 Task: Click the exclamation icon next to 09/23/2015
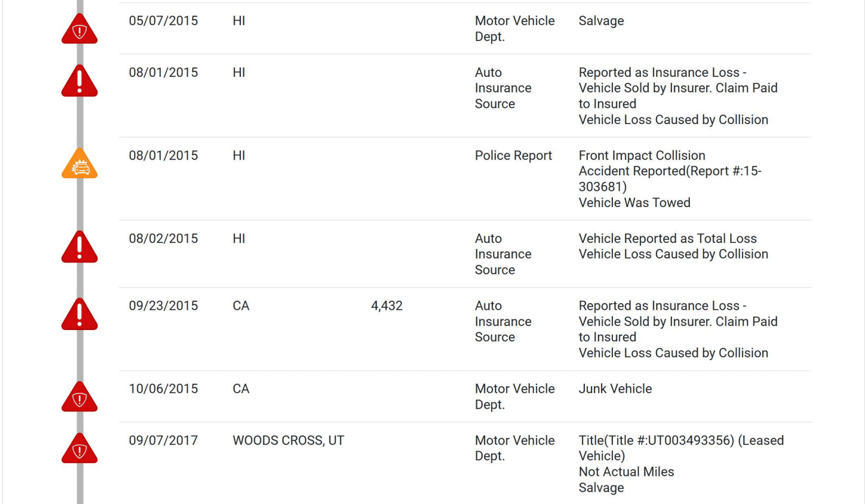(79, 315)
